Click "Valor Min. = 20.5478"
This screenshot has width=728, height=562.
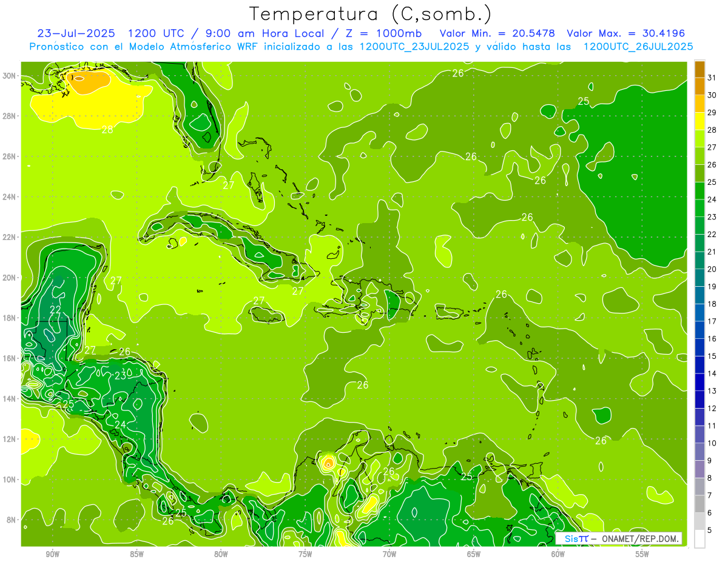point(497,33)
